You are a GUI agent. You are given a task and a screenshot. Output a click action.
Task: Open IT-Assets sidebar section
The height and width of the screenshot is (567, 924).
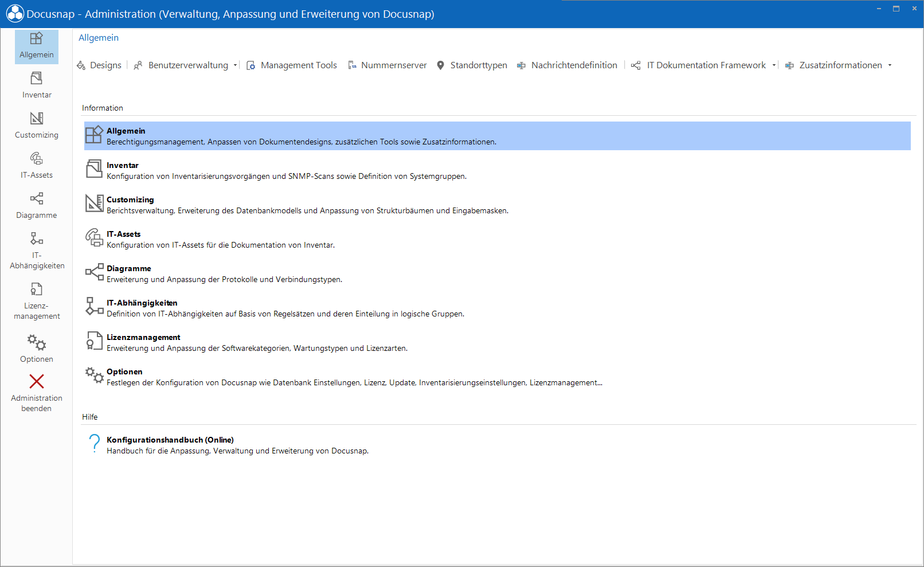point(37,165)
